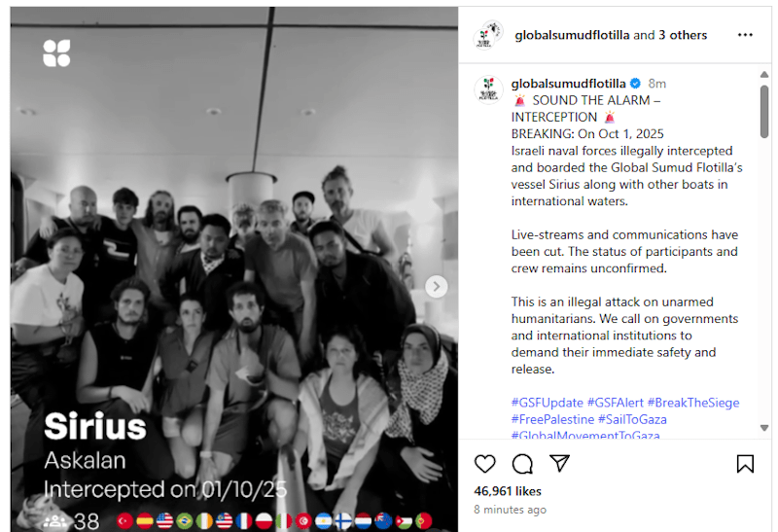Viewport: 778px width, 532px height.
Task: Click verified badge beside globalsumudflotilla
Action: click(635, 84)
